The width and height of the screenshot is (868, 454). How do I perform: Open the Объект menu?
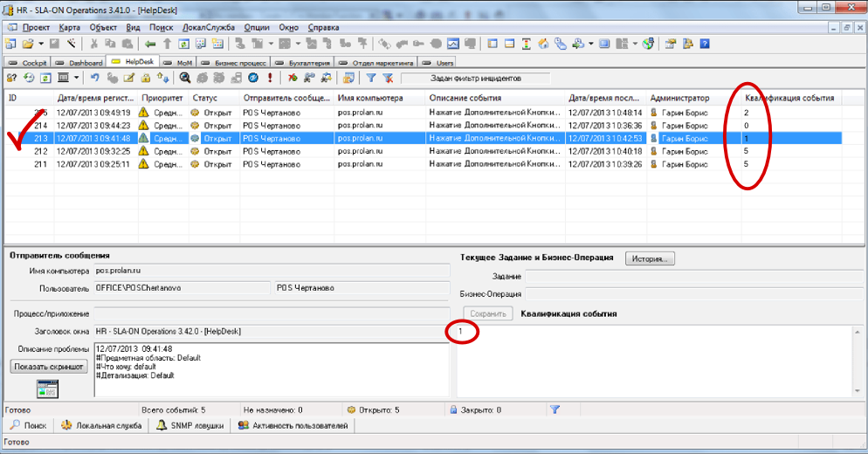(103, 27)
